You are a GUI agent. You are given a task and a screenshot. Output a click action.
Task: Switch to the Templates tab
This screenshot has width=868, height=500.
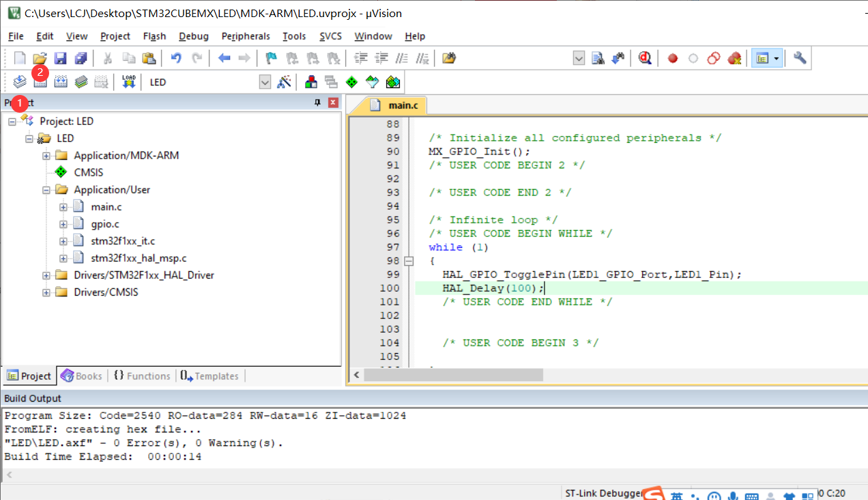[209, 376]
